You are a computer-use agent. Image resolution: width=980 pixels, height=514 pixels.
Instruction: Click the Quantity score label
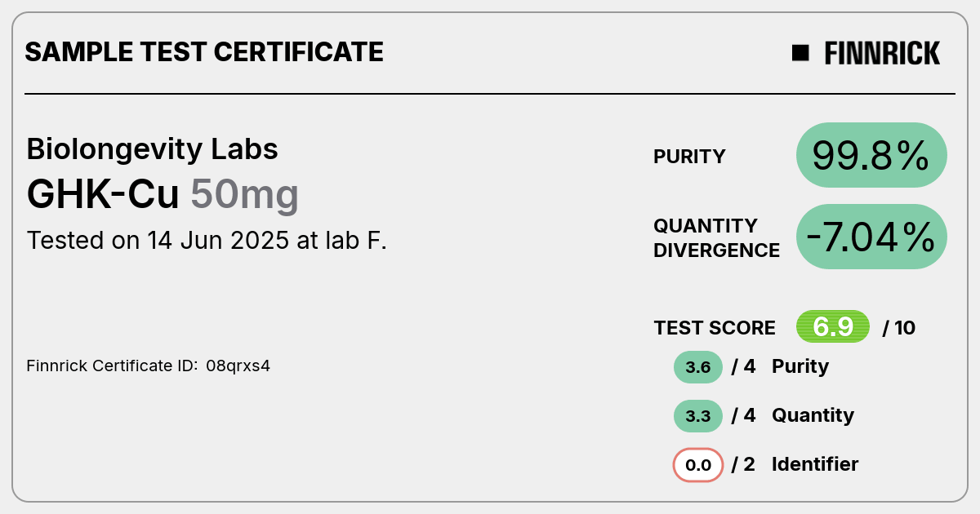[813, 415]
